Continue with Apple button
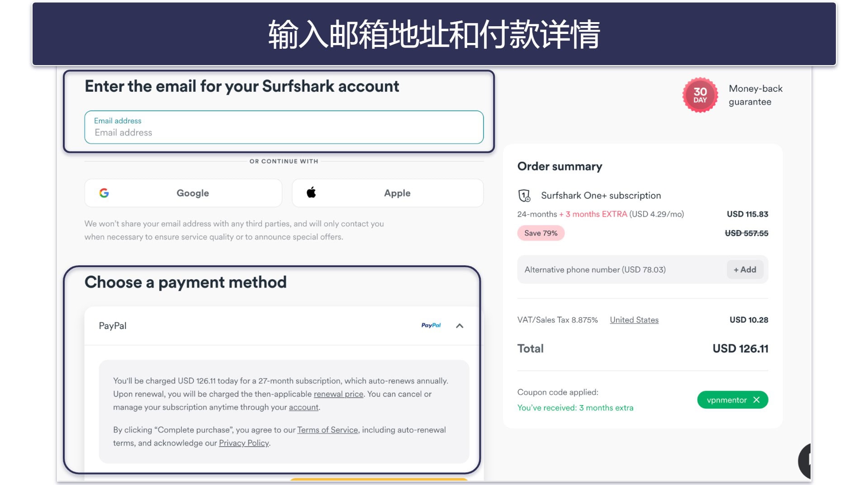The width and height of the screenshot is (868, 485). 388,193
